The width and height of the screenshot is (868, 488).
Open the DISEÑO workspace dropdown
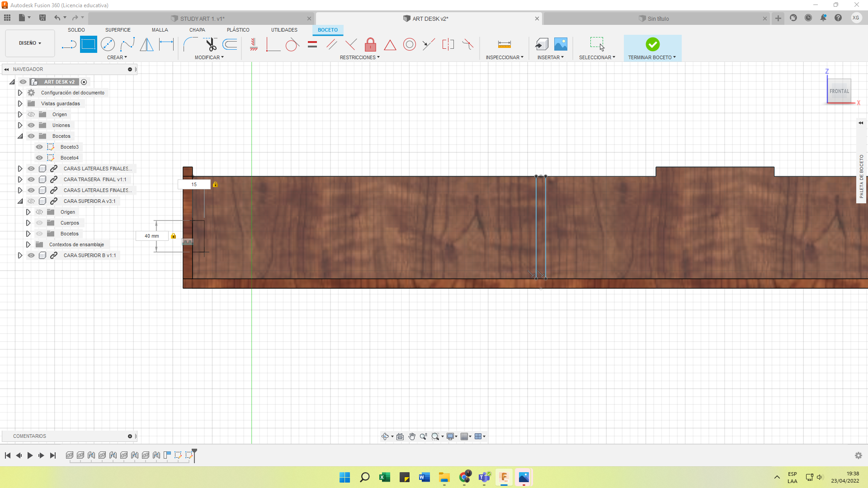click(x=30, y=43)
